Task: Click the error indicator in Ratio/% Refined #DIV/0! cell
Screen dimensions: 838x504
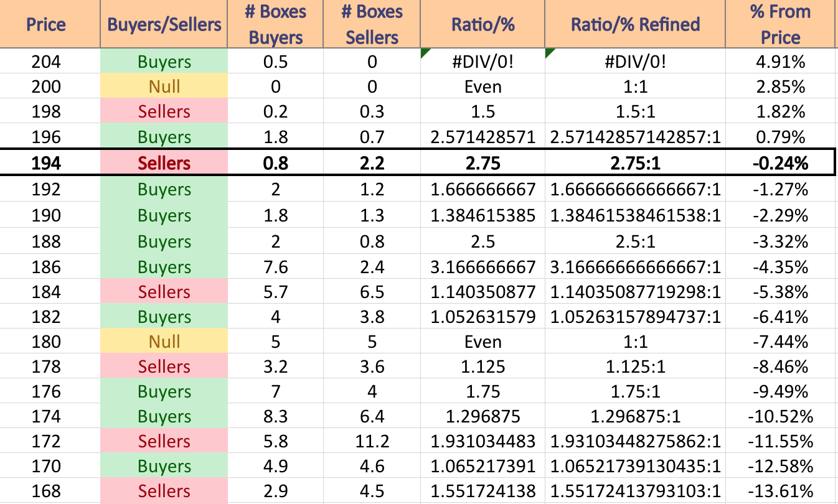Action: (550, 54)
